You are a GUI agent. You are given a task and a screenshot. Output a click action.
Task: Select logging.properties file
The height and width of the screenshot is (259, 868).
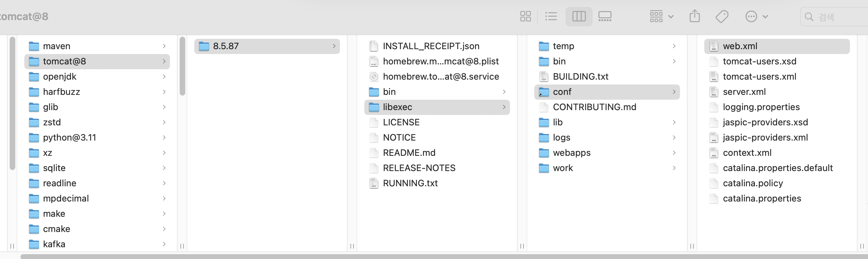777,107
